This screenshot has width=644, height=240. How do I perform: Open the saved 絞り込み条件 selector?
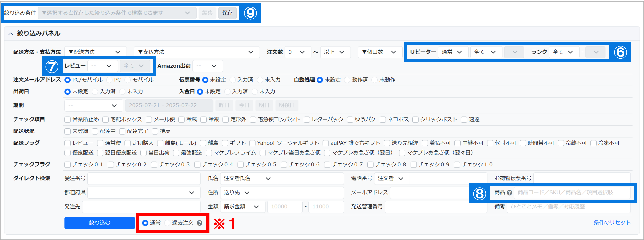(x=117, y=13)
